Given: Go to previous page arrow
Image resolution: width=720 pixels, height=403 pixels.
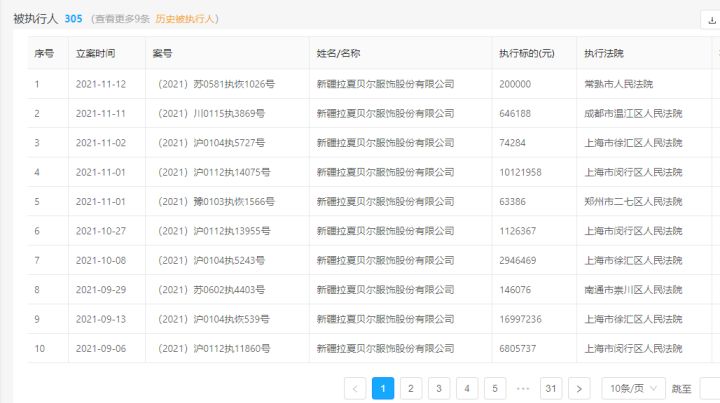Looking at the screenshot, I should coord(355,389).
